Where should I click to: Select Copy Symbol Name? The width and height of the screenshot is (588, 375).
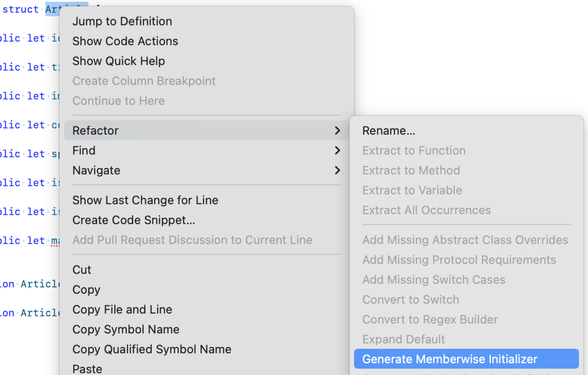[x=125, y=329]
